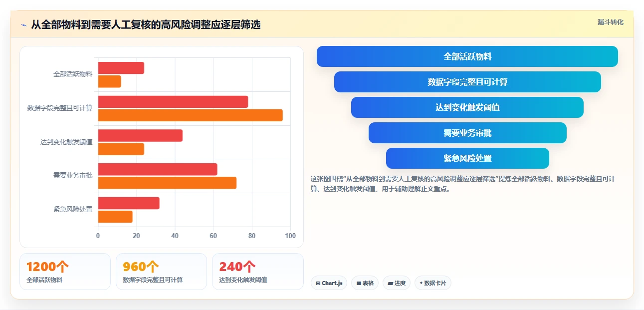Click the x-axis tick value 100
Screen dimensions: 644x310
(290, 236)
